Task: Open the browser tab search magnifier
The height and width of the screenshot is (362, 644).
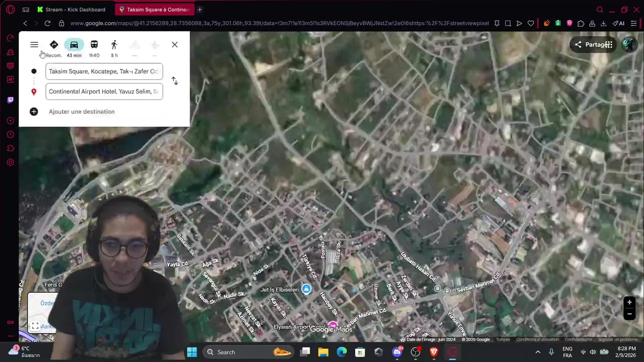Action: 600,10
